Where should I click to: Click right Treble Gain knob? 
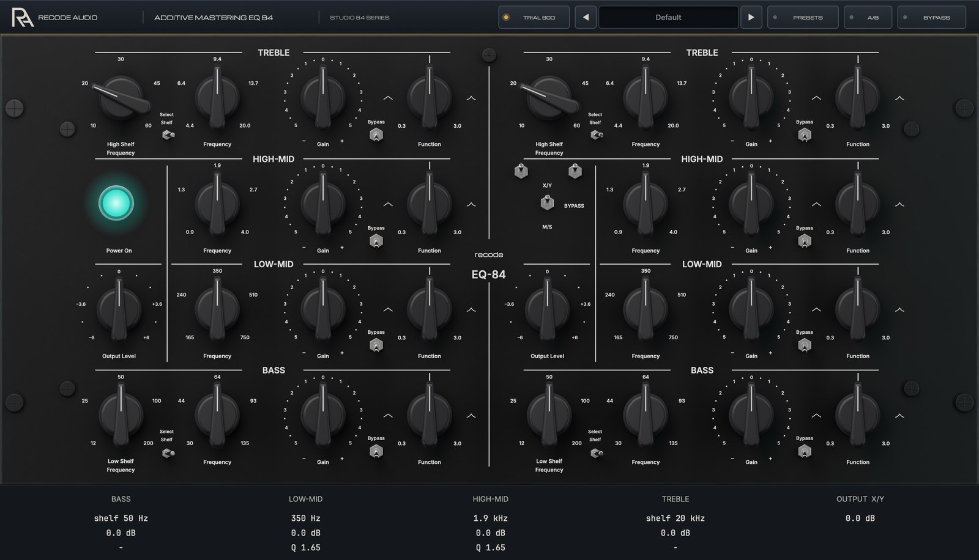tap(751, 97)
